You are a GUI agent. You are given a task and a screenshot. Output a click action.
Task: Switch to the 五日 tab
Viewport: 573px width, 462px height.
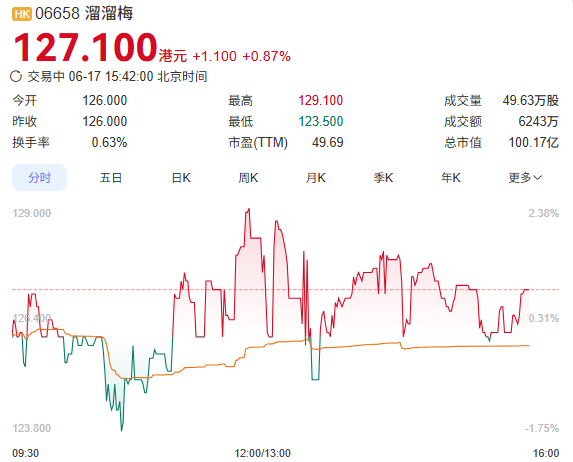coord(111,178)
